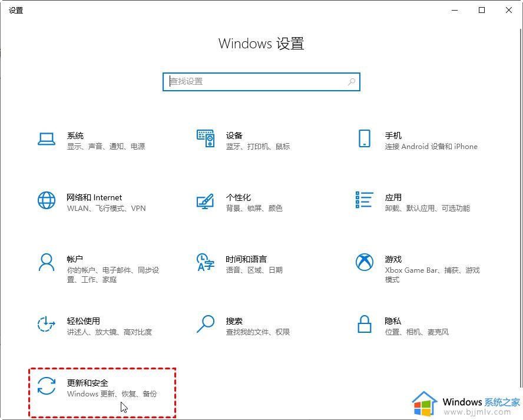
Task: Click the laptop icon for 系统
Action: 47,139
